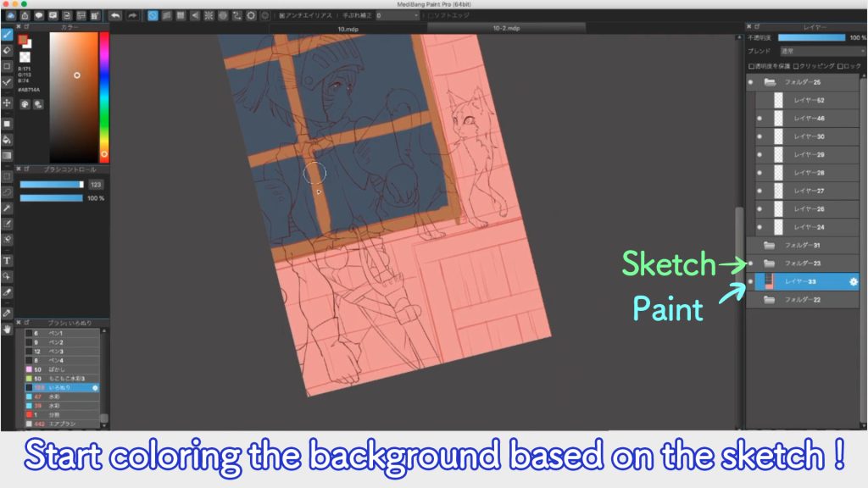Hide layer レイヤー24
Viewport: 868px width, 488px height.
click(759, 227)
